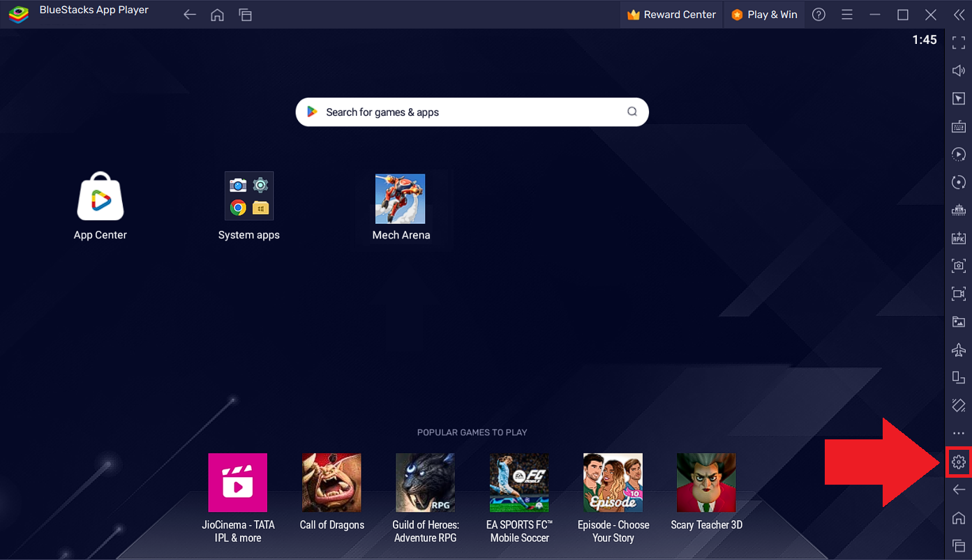Viewport: 972px width, 560px height.
Task: Open the media manager folder icon
Action: point(959,321)
